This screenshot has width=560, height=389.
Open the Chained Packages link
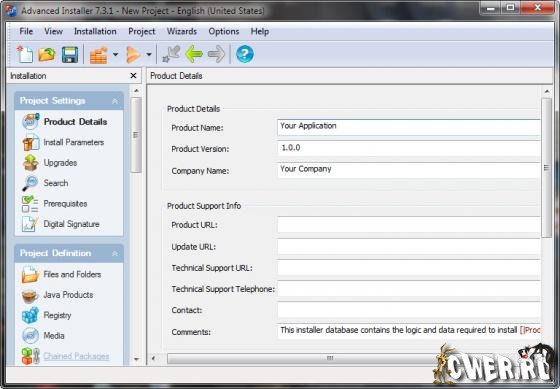(76, 356)
